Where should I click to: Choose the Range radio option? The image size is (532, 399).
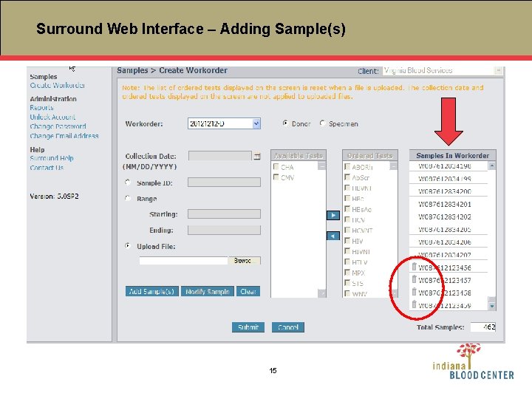point(128,198)
